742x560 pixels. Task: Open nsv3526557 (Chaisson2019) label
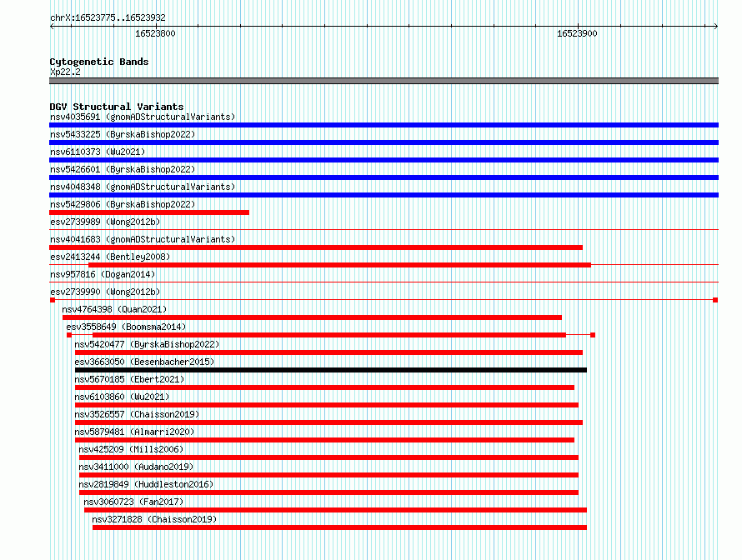coord(138,414)
